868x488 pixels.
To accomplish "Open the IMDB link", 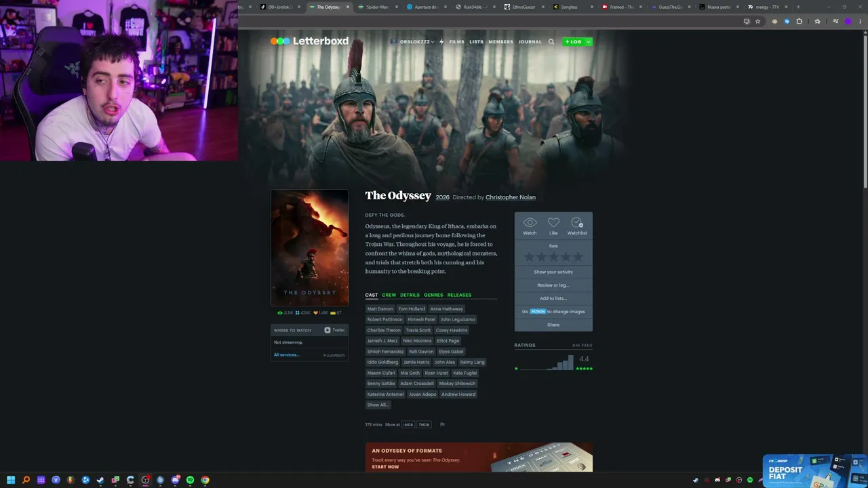I will pos(408,425).
